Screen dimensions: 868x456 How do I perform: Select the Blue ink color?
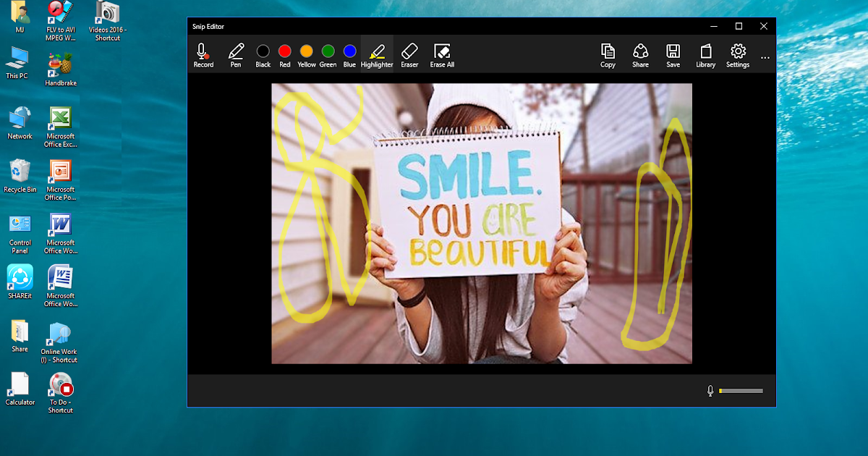349,51
